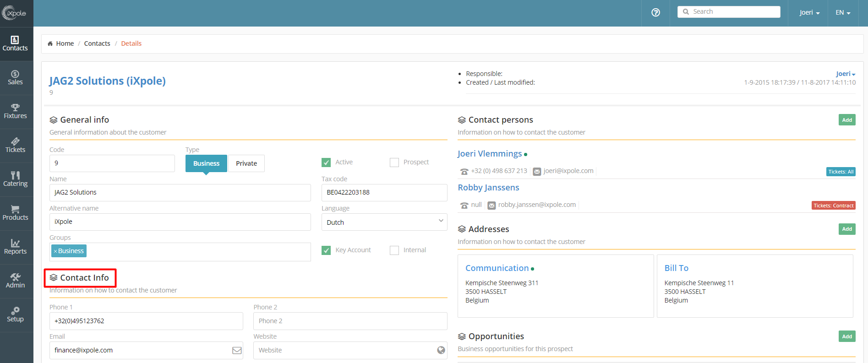This screenshot has width=868, height=363.
Task: Toggle the Prospect checkbox
Action: 394,163
